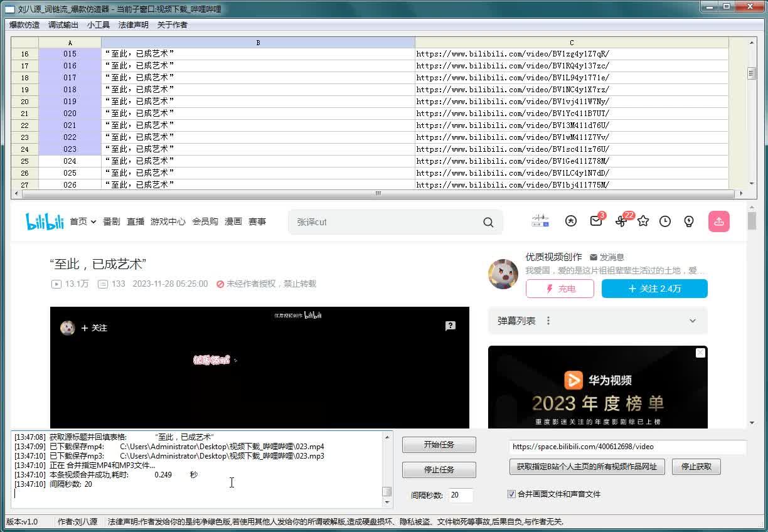Click log line 本条视频合并成功
Screen dimensions: 768x532
click(x=105, y=475)
